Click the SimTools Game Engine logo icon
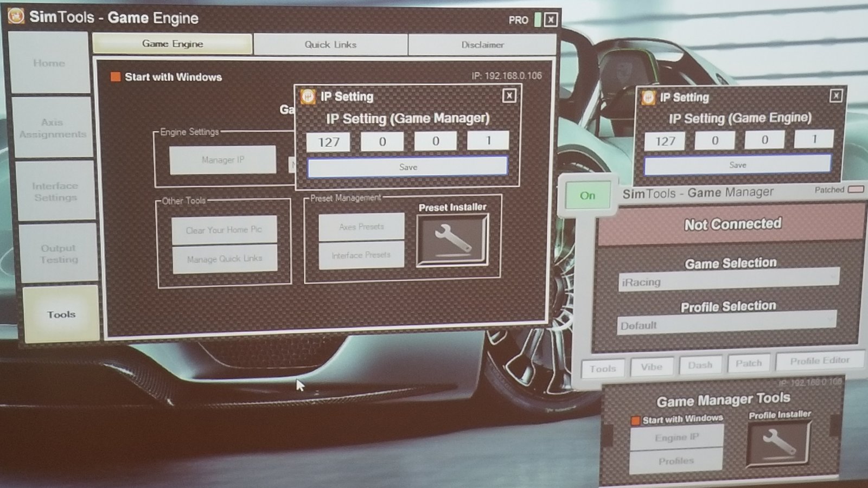This screenshot has width=868, height=488. [16, 16]
